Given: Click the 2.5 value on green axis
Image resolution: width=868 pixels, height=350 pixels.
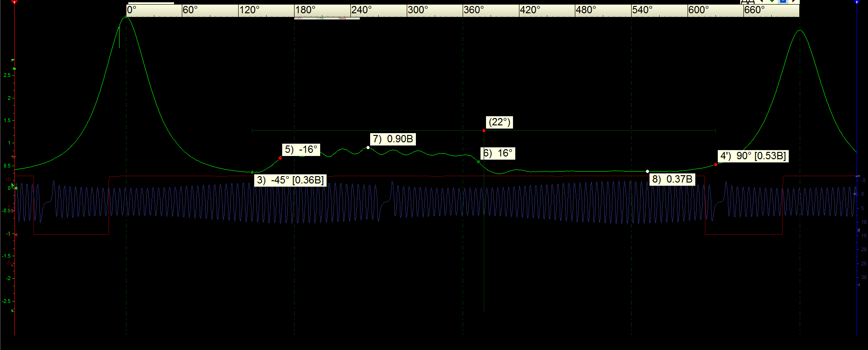Looking at the screenshot, I should (7, 75).
